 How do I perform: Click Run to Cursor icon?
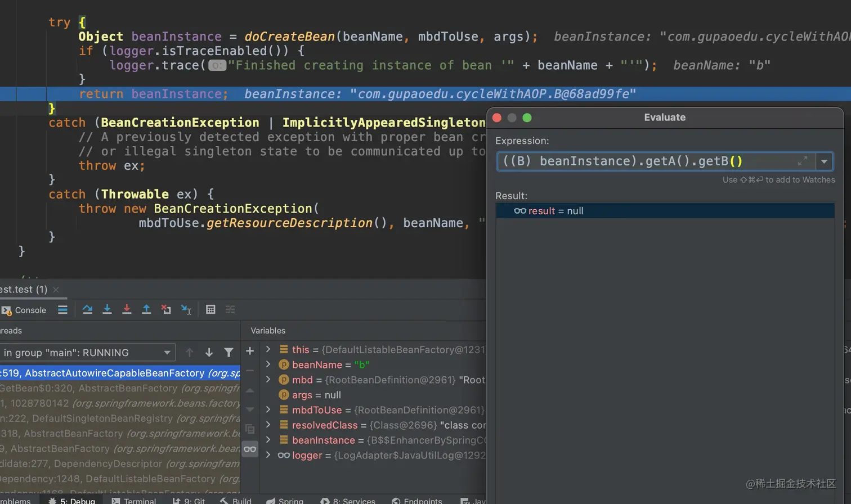pos(186,309)
